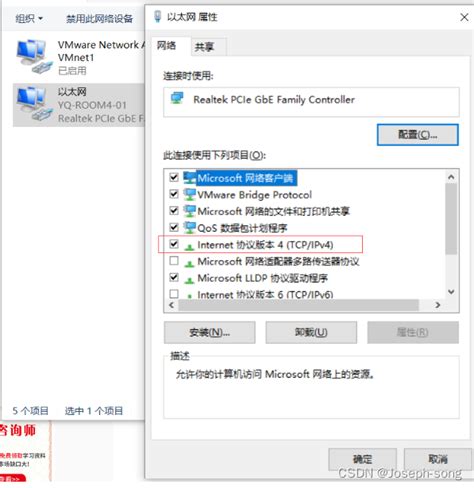Click the 安装(N)... button
474x488 pixels.
pyautogui.click(x=209, y=332)
